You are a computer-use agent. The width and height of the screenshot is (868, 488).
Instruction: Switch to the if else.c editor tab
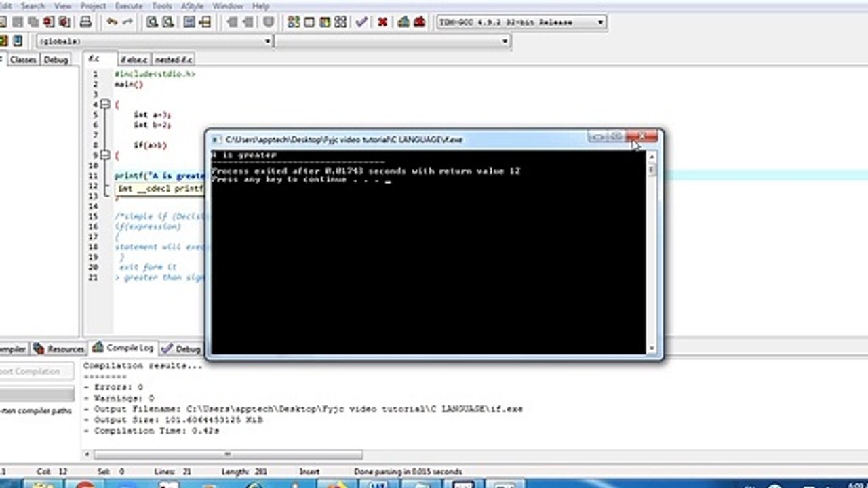[134, 60]
